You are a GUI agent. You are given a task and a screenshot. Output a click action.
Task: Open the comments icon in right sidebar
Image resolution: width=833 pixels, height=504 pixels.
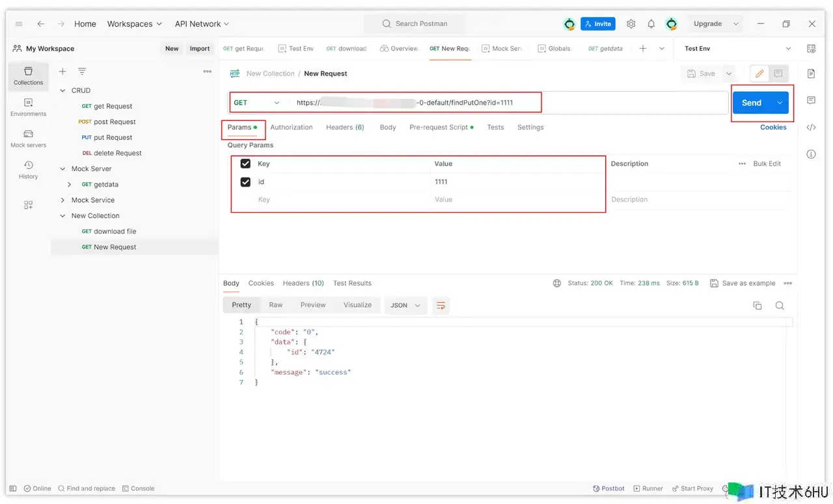point(811,100)
